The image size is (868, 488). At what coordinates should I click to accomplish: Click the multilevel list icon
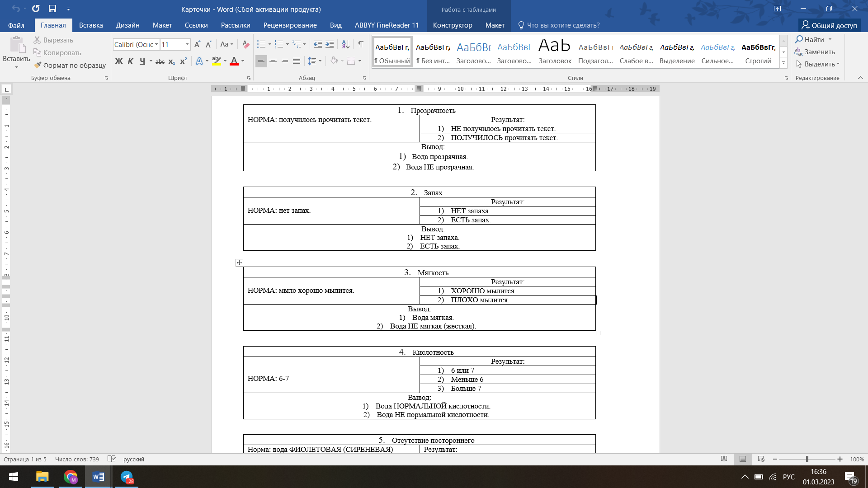pyautogui.click(x=297, y=44)
